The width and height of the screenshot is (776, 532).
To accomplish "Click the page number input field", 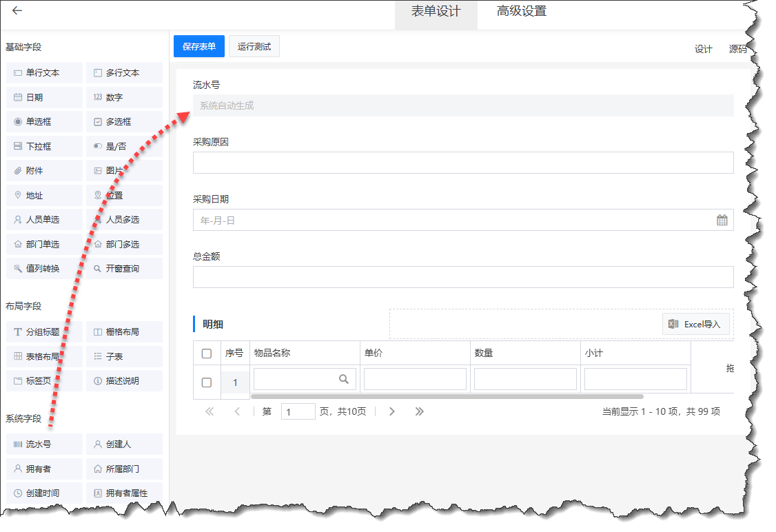I will click(x=298, y=411).
